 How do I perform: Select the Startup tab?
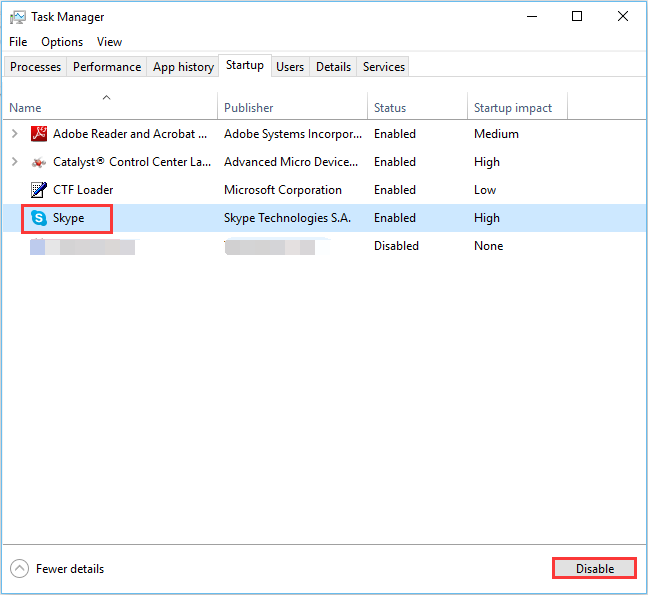245,65
